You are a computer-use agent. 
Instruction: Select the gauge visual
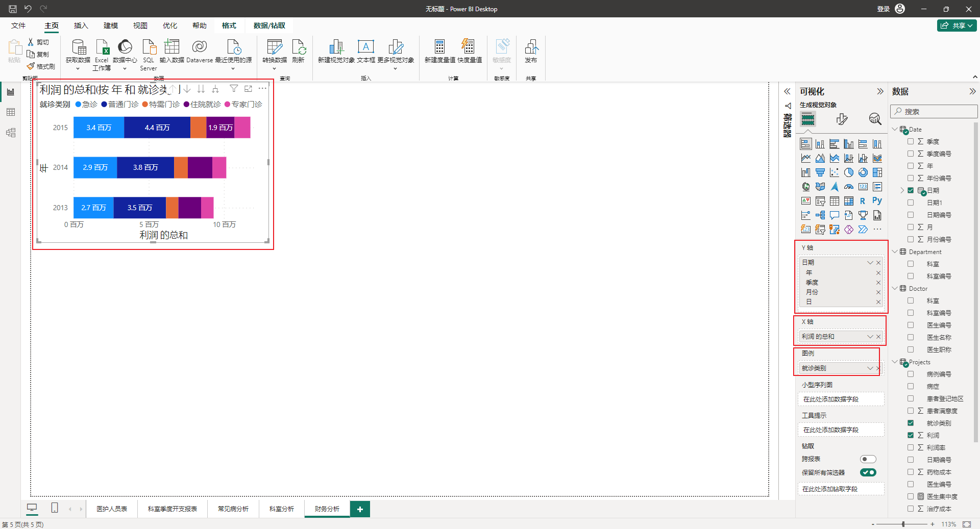pyautogui.click(x=848, y=187)
